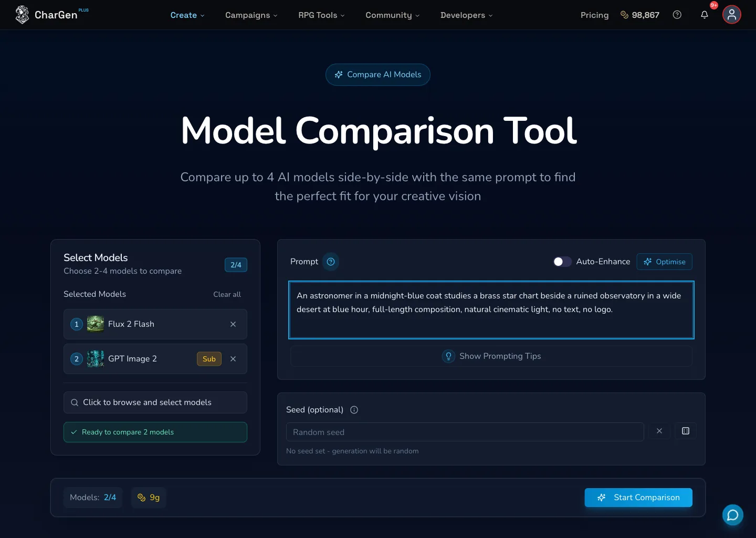
Task: Open the notifications bell
Action: pyautogui.click(x=705, y=15)
